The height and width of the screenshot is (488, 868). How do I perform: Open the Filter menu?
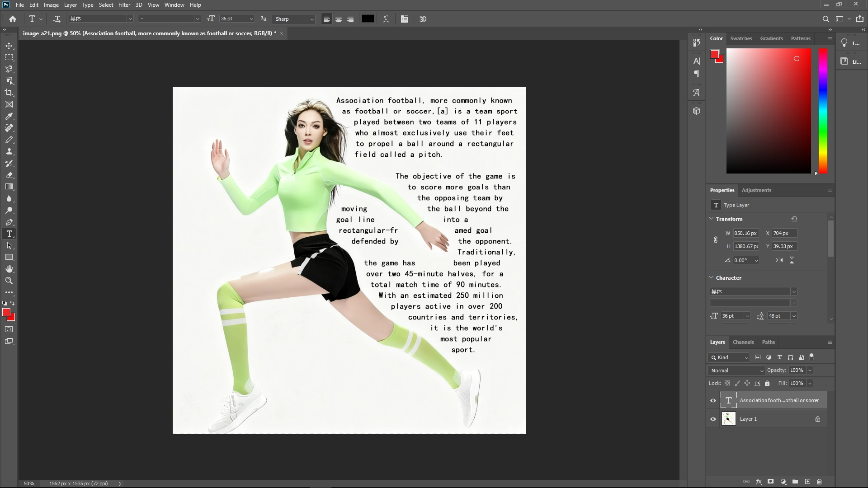pyautogui.click(x=124, y=5)
